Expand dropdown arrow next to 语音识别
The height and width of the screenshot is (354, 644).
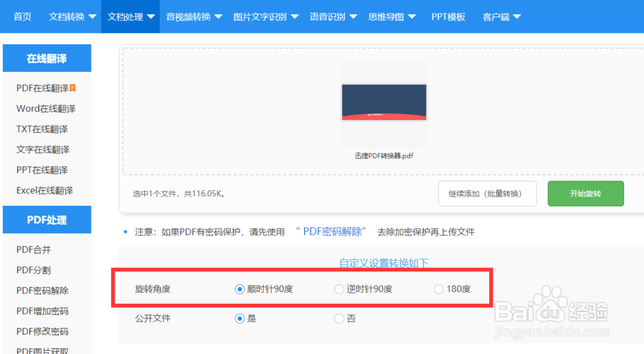pos(353,17)
